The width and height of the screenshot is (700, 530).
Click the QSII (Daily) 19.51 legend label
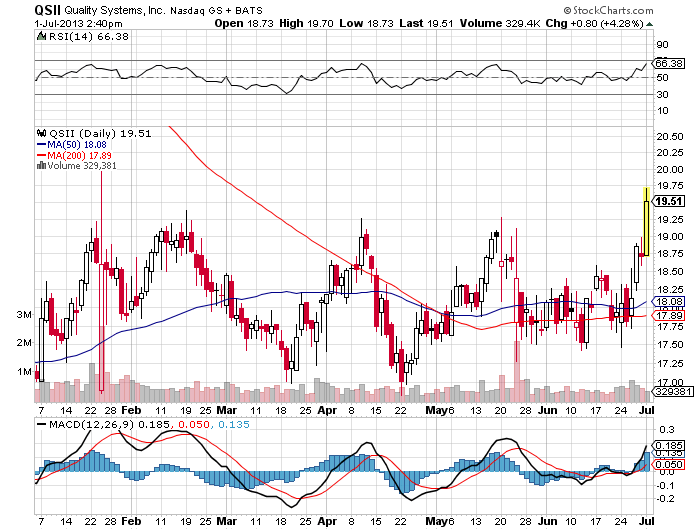(x=100, y=134)
